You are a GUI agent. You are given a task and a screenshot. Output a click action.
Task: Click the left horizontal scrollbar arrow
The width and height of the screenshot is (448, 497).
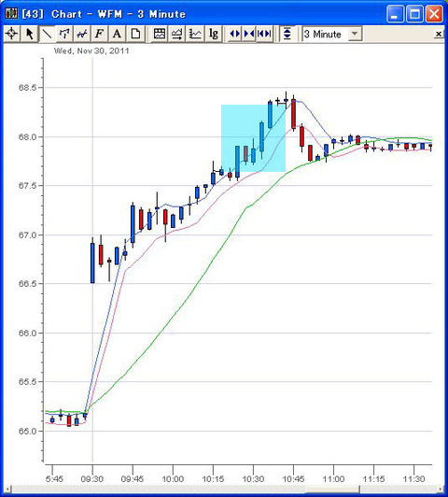(x=7, y=490)
